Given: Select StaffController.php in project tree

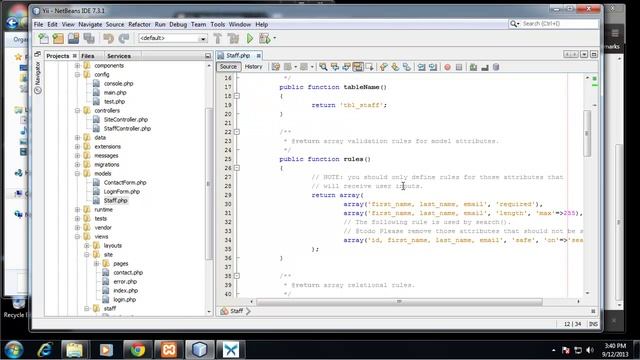Looking at the screenshot, I should [127, 129].
